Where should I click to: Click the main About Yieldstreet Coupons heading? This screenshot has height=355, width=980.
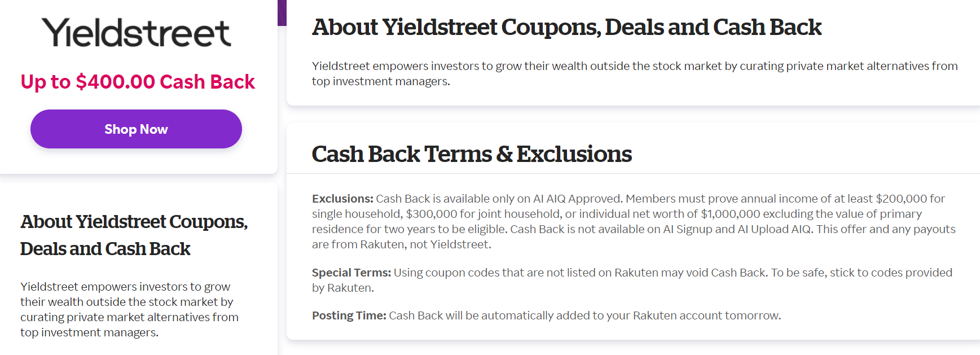point(566,27)
